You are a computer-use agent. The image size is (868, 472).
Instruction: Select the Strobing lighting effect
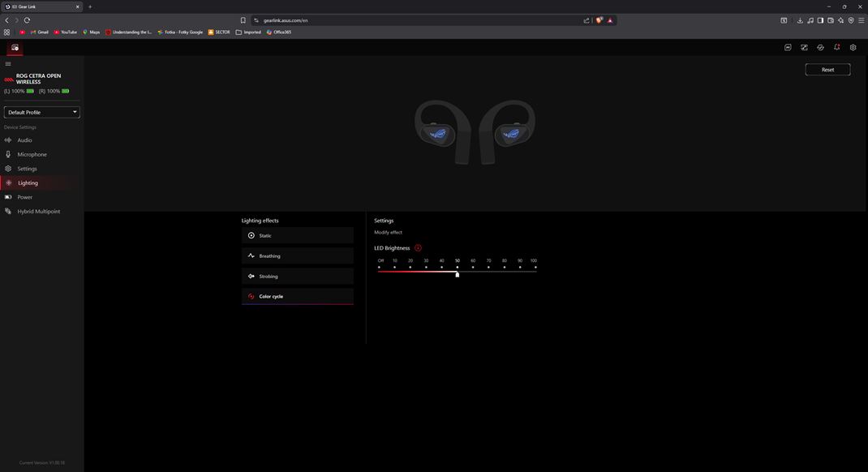[297, 276]
